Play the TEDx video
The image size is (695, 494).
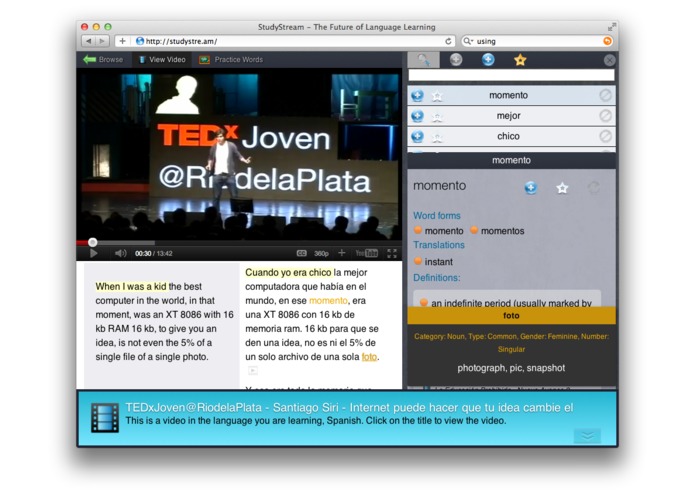[93, 253]
